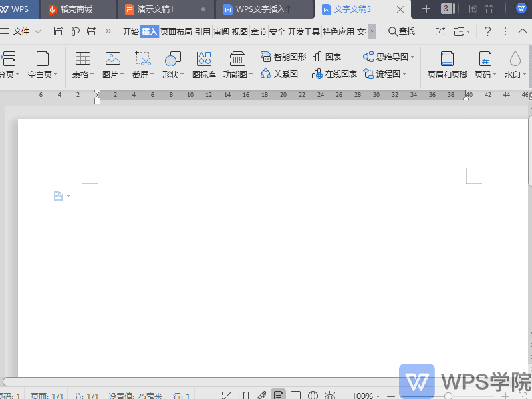Screen dimensions: 532x399
Task: Open the 图片 picture insert tool
Action: [112, 59]
